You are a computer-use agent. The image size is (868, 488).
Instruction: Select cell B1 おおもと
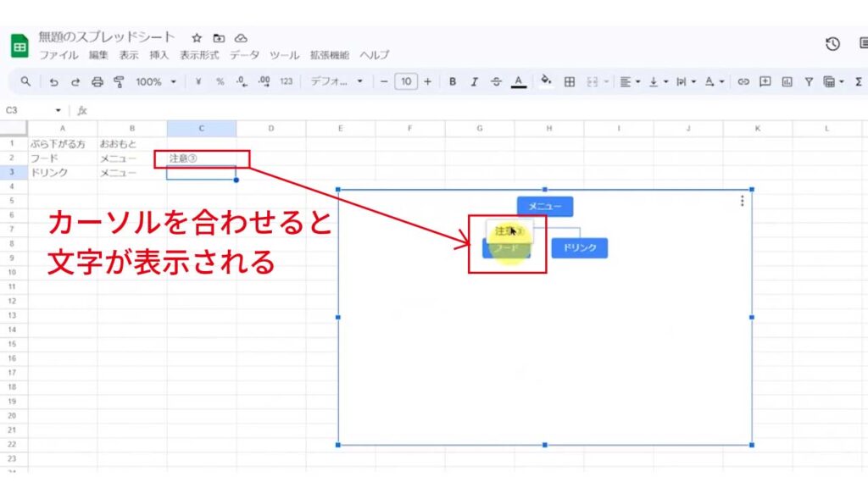click(132, 144)
